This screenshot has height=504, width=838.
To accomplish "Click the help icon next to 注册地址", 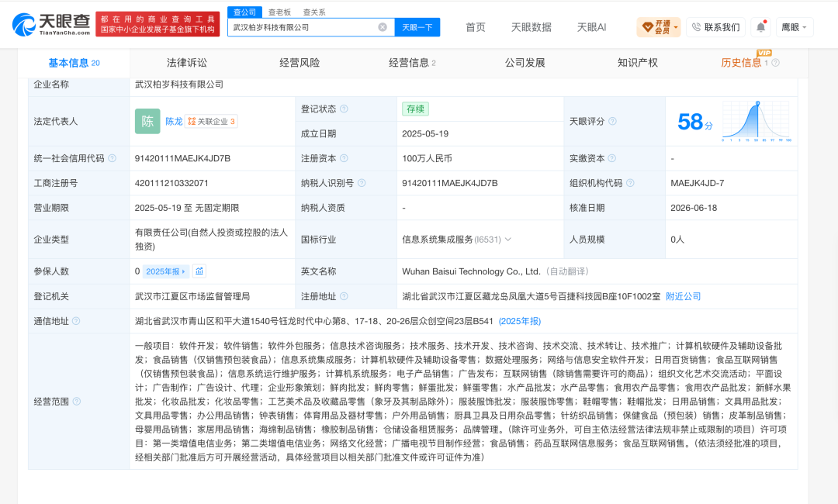I will click(345, 296).
